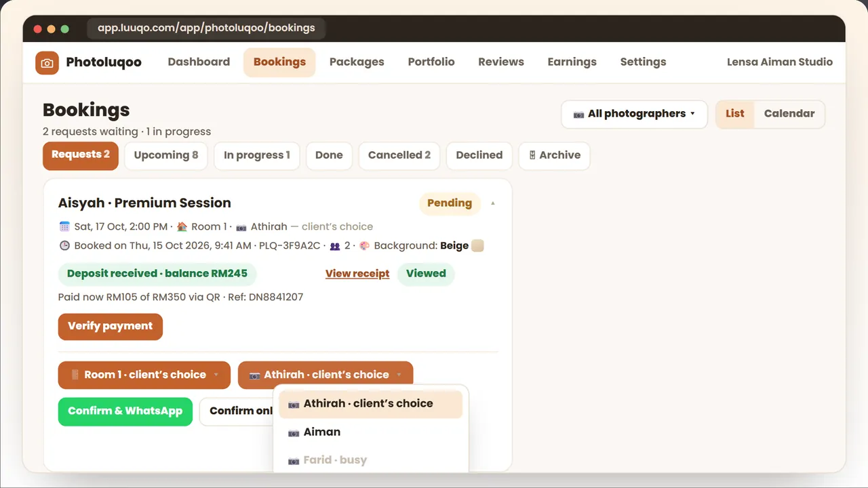Open the Dashboard nav item

coord(199,62)
